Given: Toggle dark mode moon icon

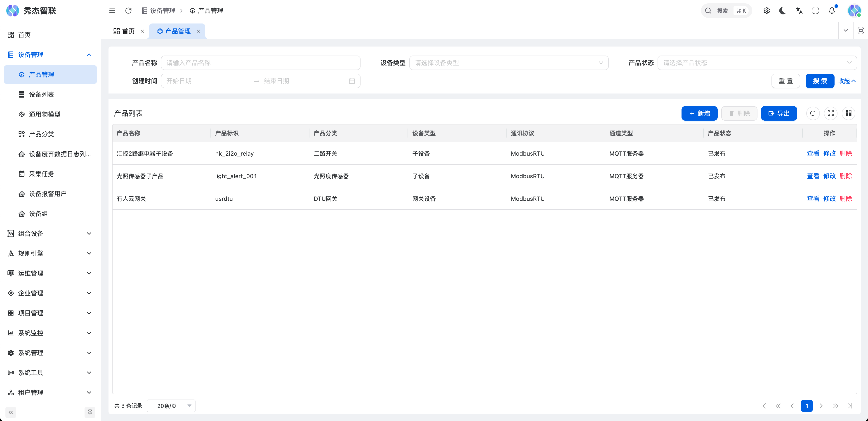Looking at the screenshot, I should point(782,11).
